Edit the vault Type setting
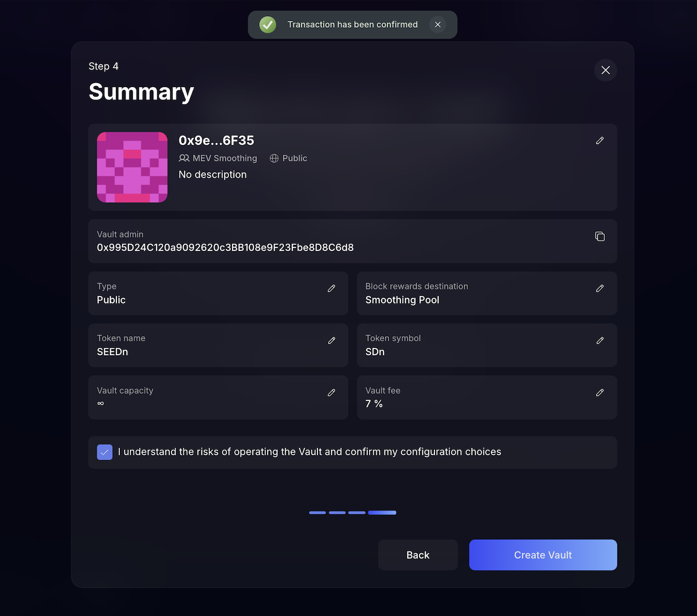The width and height of the screenshot is (697, 616). pyautogui.click(x=331, y=289)
